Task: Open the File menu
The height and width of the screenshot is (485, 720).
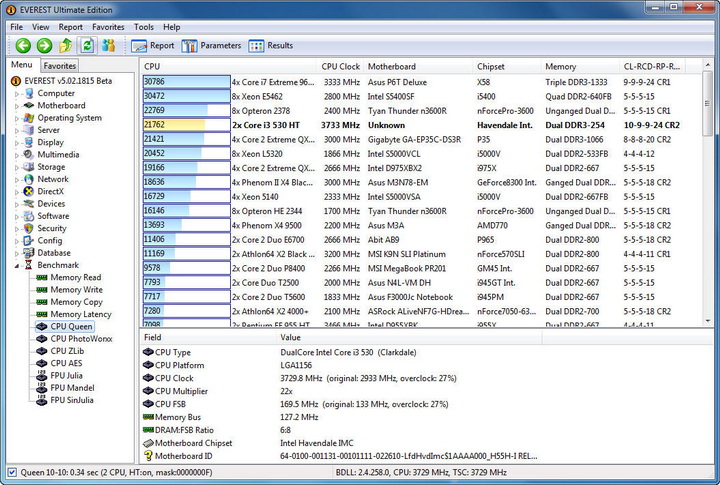Action: click(17, 27)
